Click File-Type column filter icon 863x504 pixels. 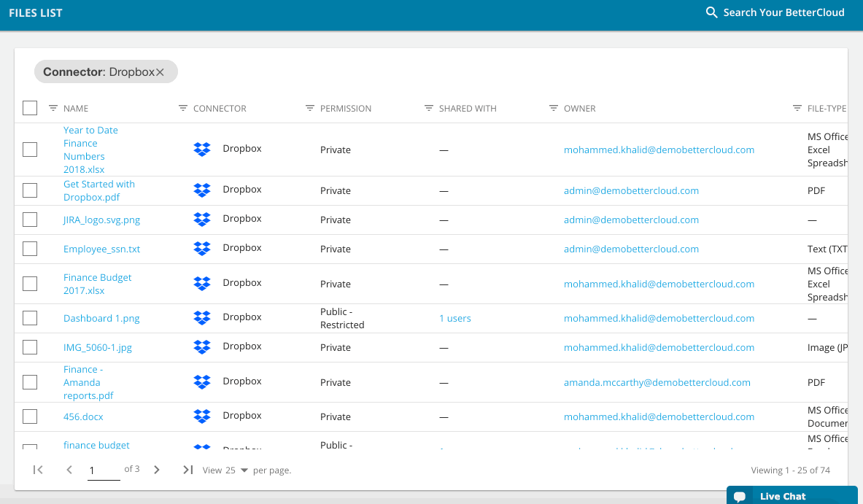click(797, 109)
